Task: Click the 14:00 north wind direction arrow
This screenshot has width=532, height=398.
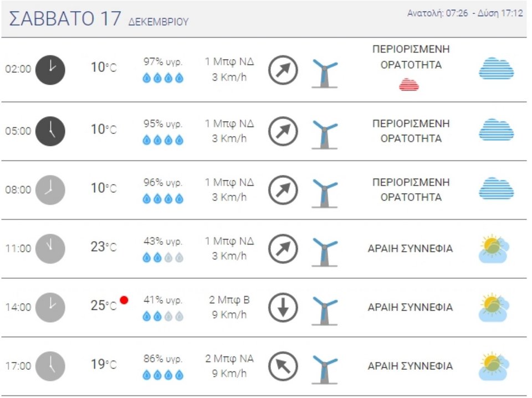Action: pos(283,307)
